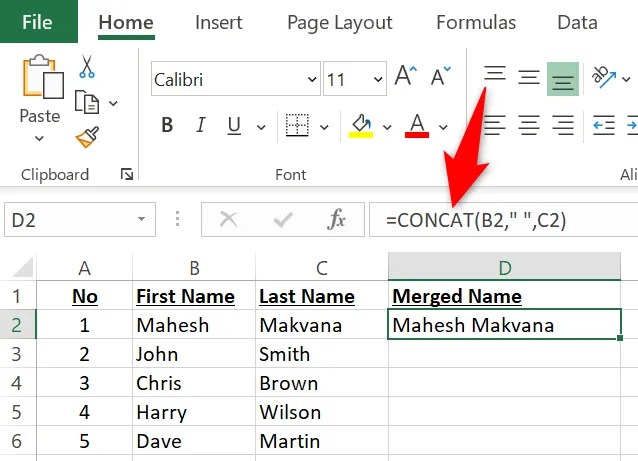638x461 pixels.
Task: Align text to the right
Action: (563, 125)
